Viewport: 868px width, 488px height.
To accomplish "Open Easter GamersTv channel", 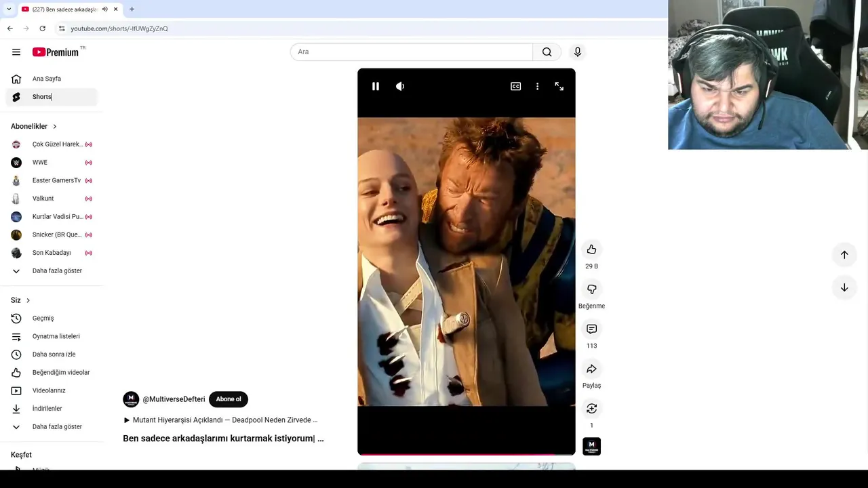I will coord(52,180).
